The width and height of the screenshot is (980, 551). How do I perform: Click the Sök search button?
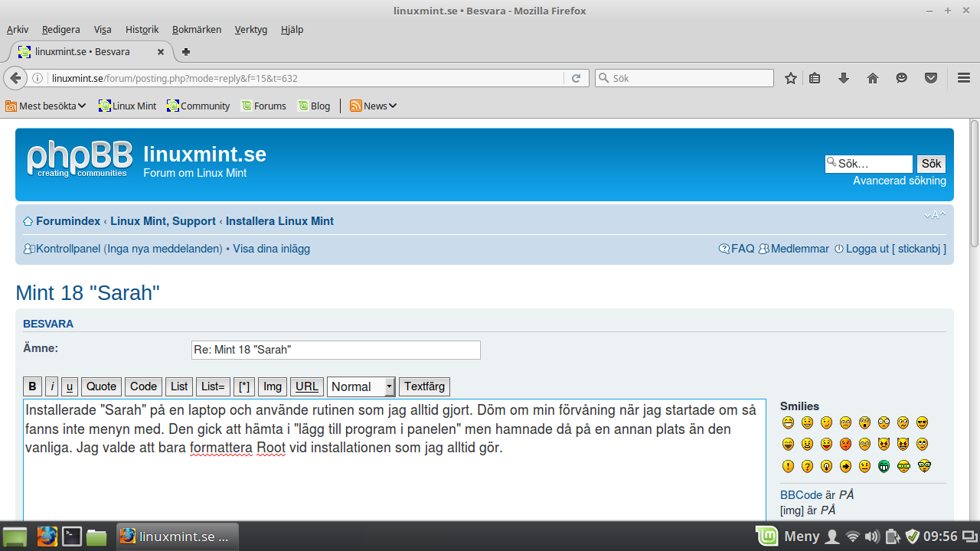931,164
